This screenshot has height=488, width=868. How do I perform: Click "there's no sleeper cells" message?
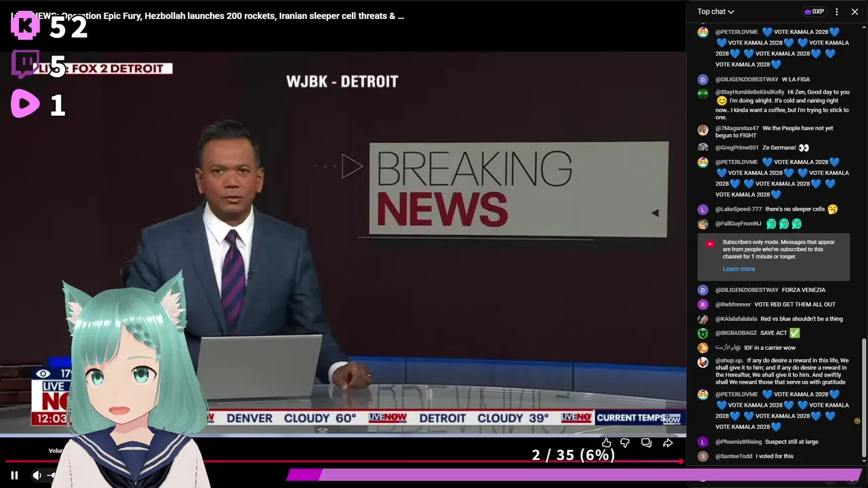click(x=795, y=209)
